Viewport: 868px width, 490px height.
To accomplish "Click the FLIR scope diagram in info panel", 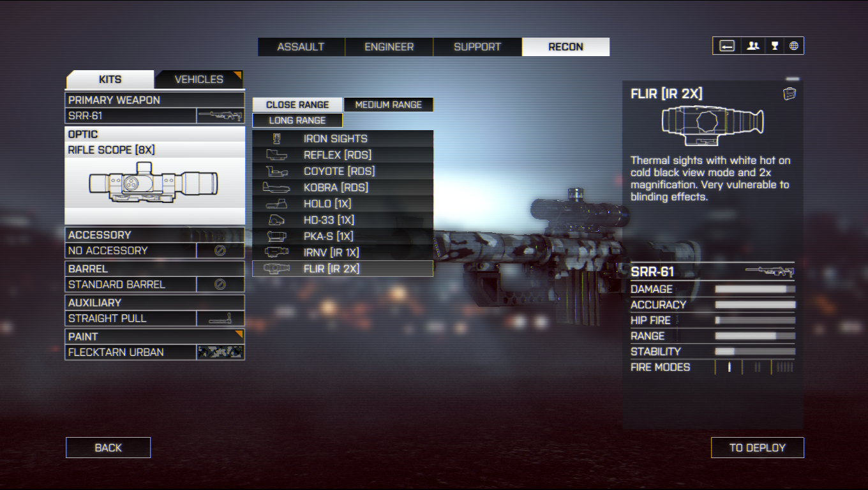I will coord(712,125).
